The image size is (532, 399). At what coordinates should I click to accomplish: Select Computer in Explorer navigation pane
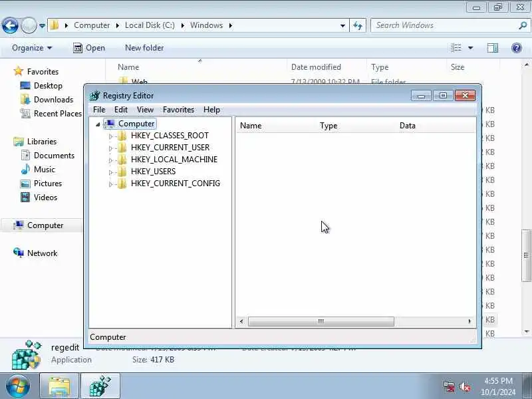coord(45,225)
